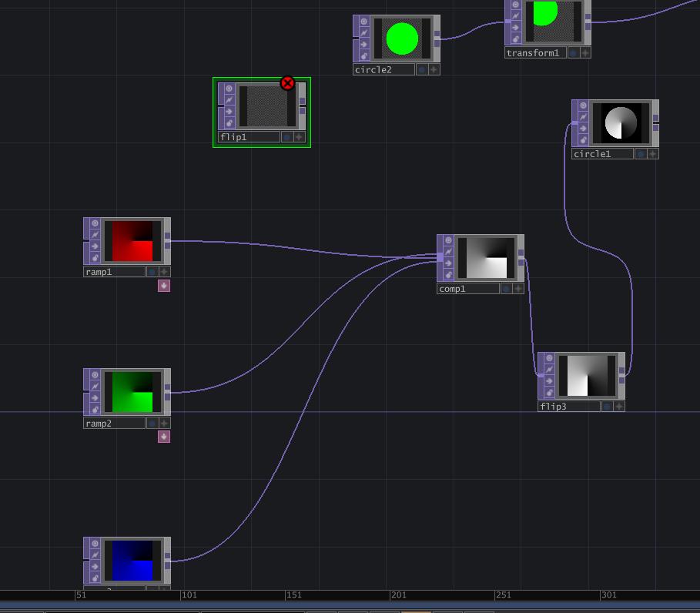This screenshot has height=613, width=700.
Task: Click the green circle preview in circle2
Action: click(402, 39)
